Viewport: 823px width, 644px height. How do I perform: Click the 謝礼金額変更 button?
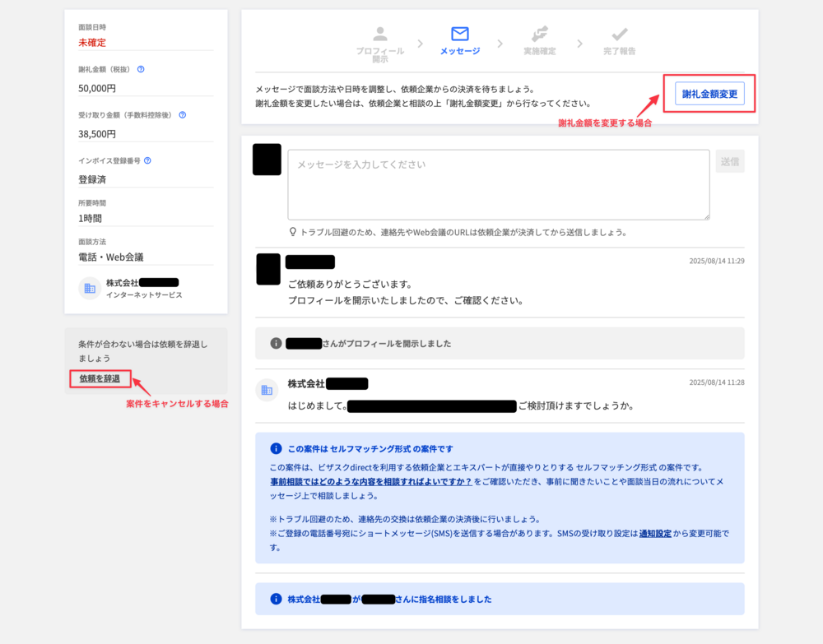[x=709, y=94]
